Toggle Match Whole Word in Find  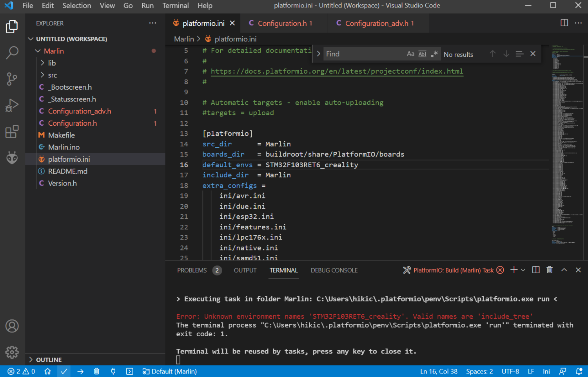click(422, 54)
